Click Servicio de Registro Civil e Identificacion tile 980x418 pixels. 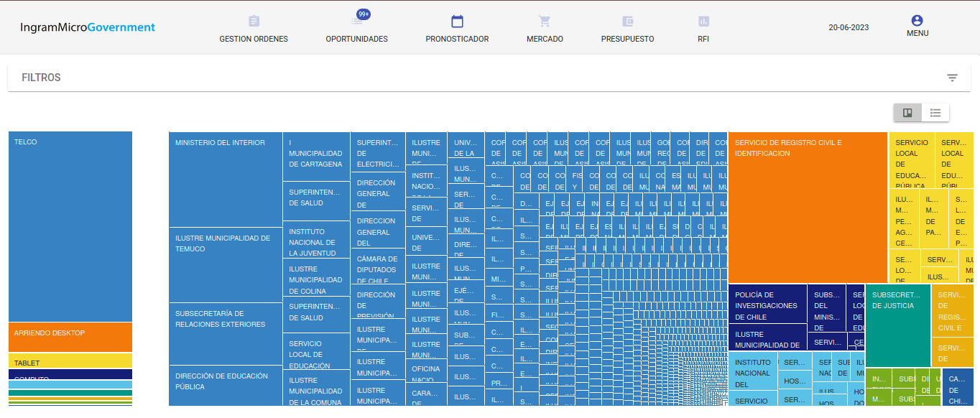tap(808, 208)
